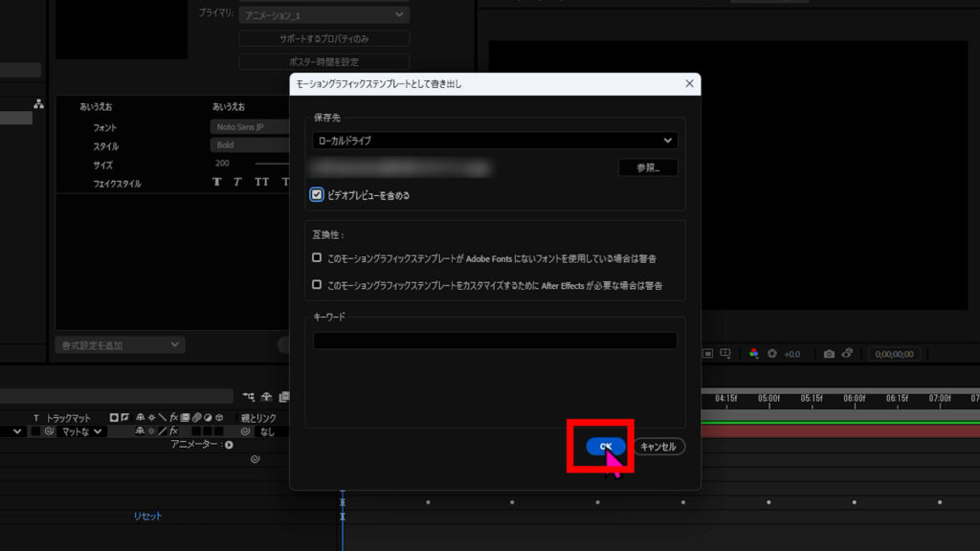
Task: Open the ローカルドライブ destination dropdown
Action: click(x=495, y=141)
